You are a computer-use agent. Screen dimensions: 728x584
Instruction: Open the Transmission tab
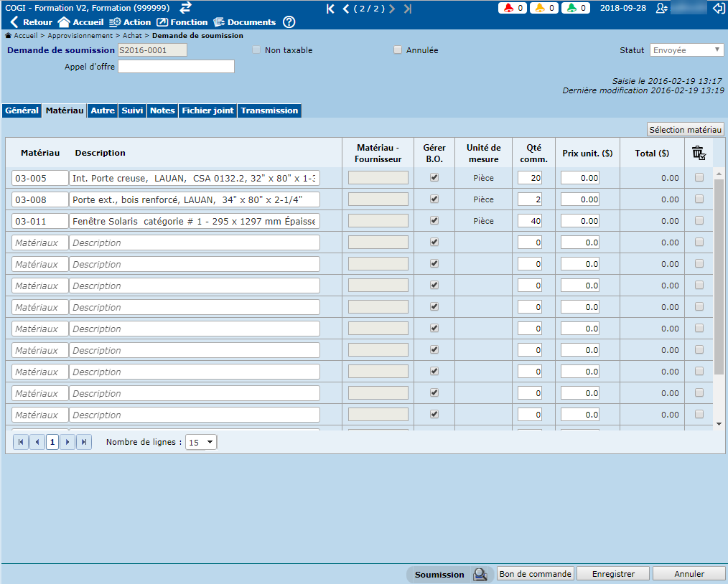tap(269, 110)
